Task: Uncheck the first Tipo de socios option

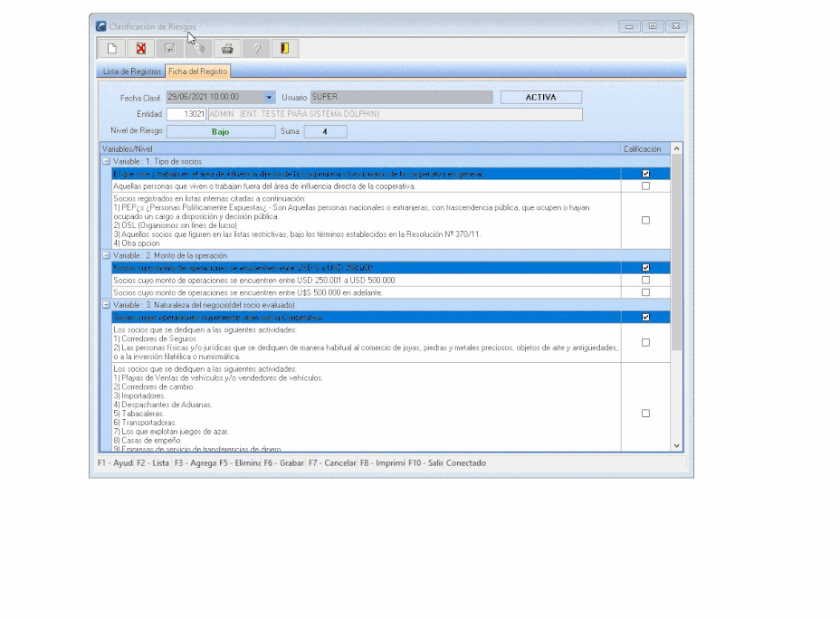Action: 645,174
